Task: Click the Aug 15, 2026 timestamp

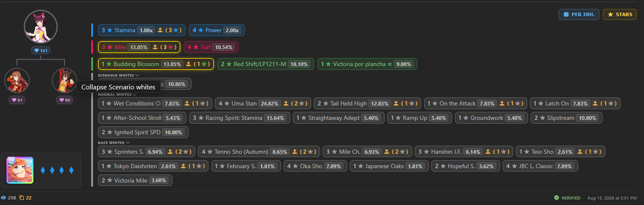Action: coord(612,198)
